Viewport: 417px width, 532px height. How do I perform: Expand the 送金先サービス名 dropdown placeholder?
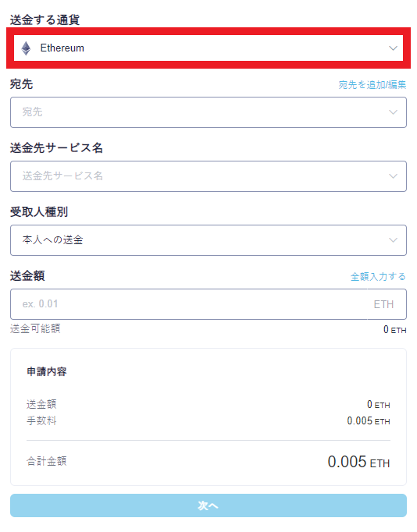pyautogui.click(x=208, y=176)
